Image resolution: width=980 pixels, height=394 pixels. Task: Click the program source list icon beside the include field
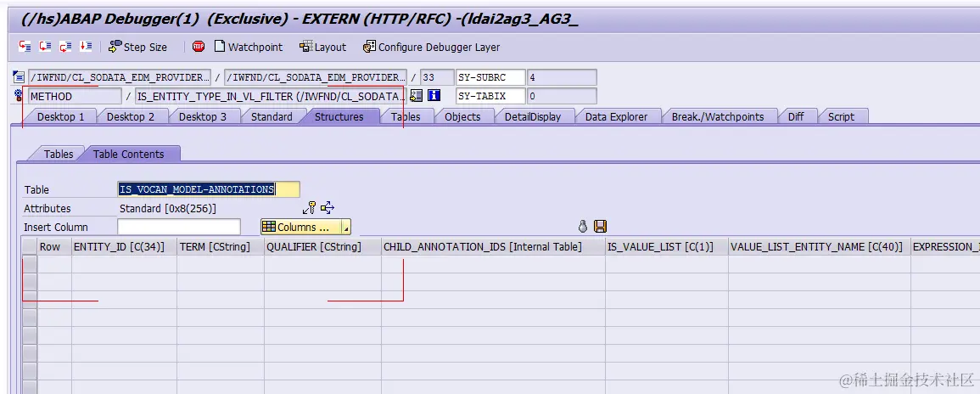click(x=18, y=77)
